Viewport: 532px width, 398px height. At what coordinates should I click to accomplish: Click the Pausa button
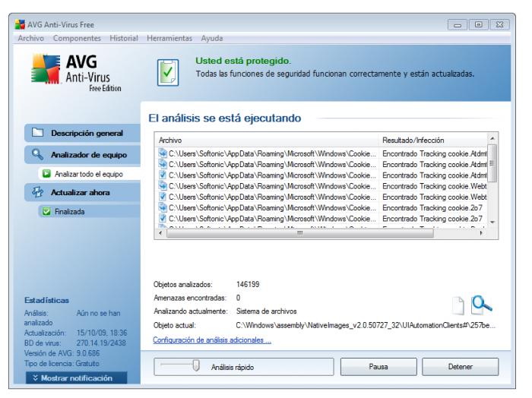tap(378, 366)
